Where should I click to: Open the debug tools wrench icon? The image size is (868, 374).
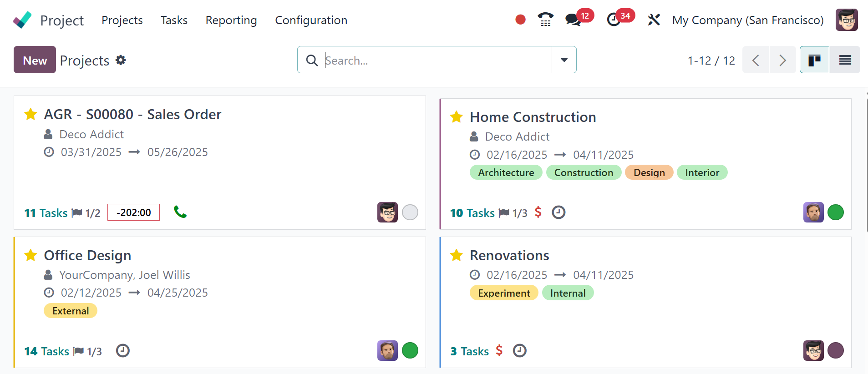654,20
